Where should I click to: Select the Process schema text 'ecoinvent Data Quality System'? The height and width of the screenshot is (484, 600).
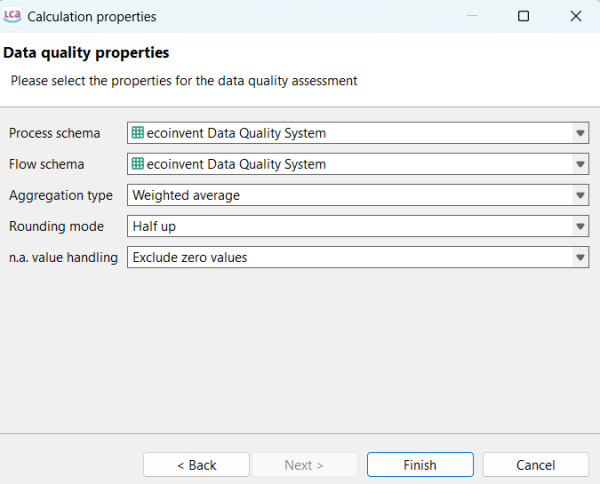[236, 133]
